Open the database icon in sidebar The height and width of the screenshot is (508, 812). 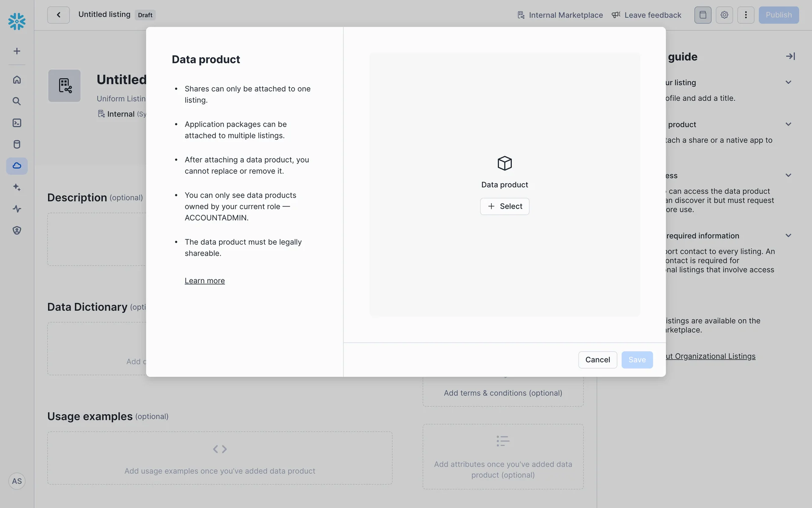[17, 144]
